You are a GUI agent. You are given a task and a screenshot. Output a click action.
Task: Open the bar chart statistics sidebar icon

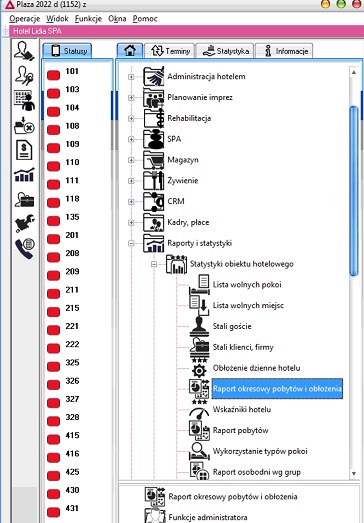pyautogui.click(x=24, y=174)
